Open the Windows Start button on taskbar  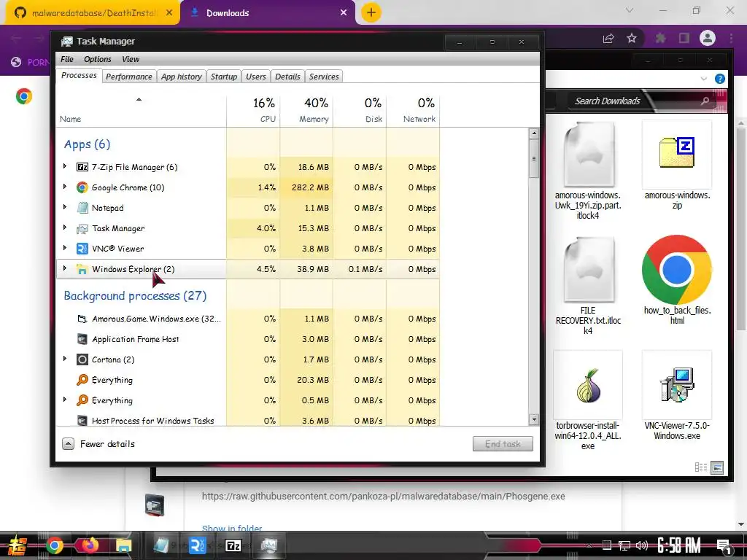pyautogui.click(x=18, y=545)
